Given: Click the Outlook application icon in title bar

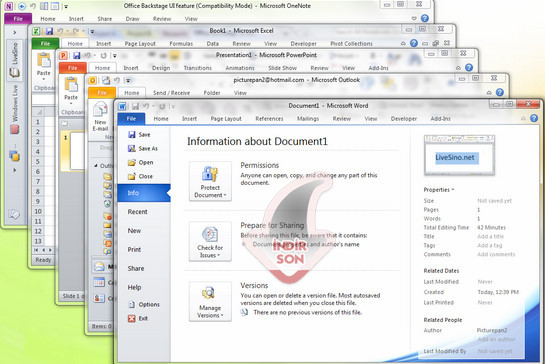Looking at the screenshot, I should [x=92, y=81].
